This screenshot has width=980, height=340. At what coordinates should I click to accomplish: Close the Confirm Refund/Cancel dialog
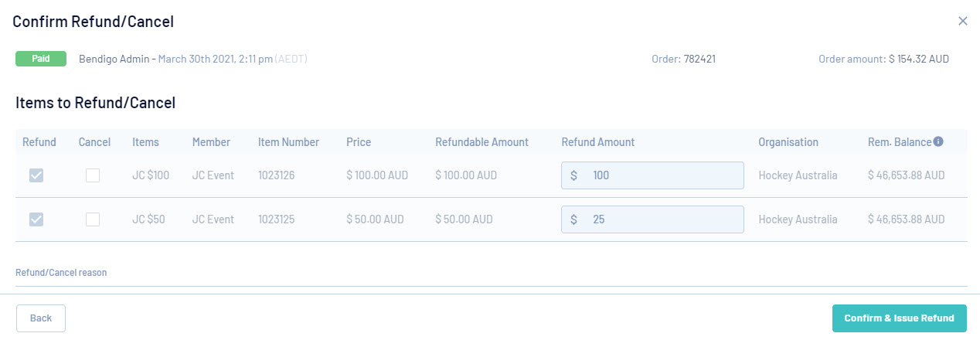[x=963, y=21]
